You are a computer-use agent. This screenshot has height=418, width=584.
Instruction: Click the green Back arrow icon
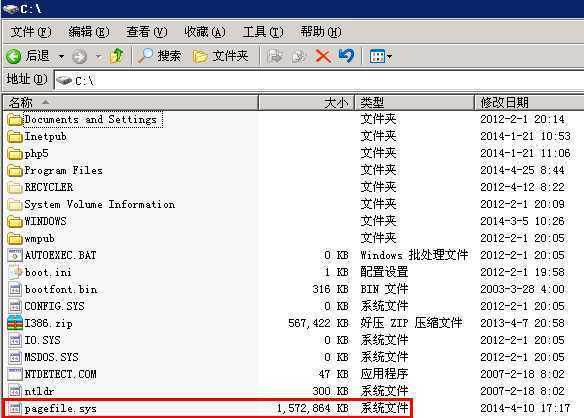(x=14, y=57)
